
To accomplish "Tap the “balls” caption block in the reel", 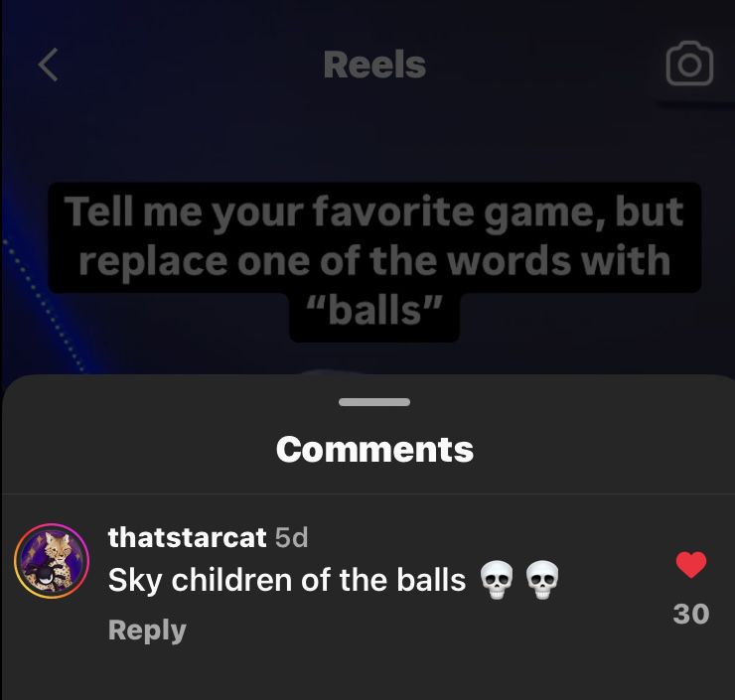I will coord(374,311).
